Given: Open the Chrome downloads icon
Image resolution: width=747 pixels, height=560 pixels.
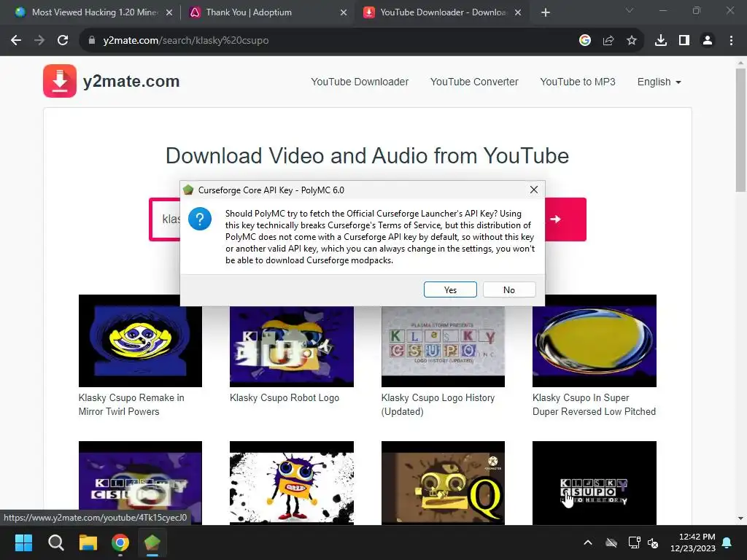Looking at the screenshot, I should (661, 41).
